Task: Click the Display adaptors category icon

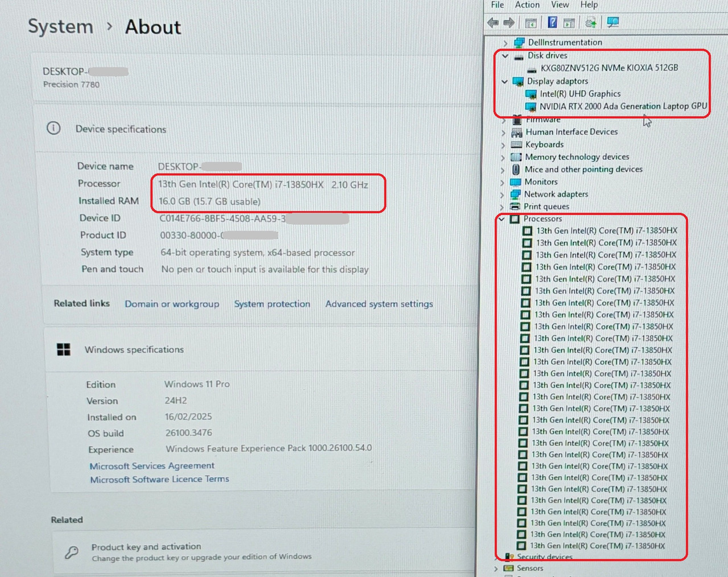Action: point(518,81)
